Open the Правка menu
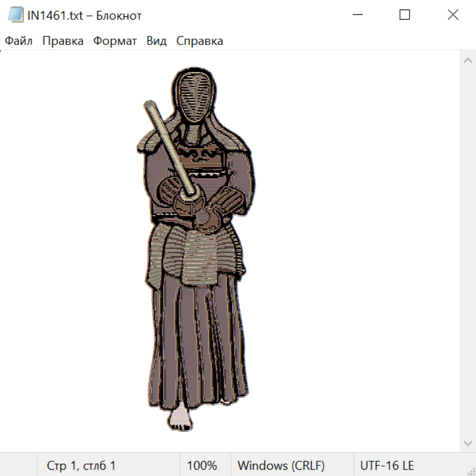The width and height of the screenshot is (476, 476). (x=63, y=41)
